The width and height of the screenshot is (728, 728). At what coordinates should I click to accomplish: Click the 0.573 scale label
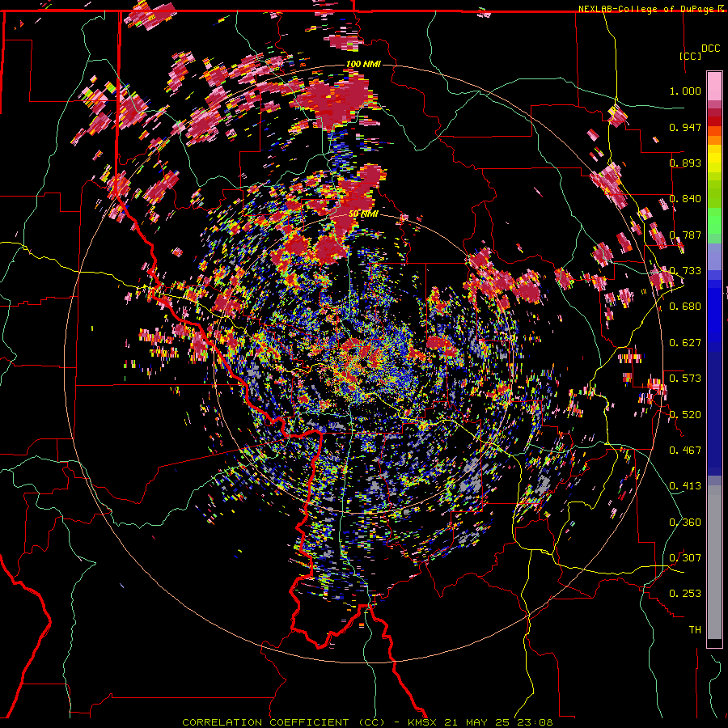pos(685,379)
